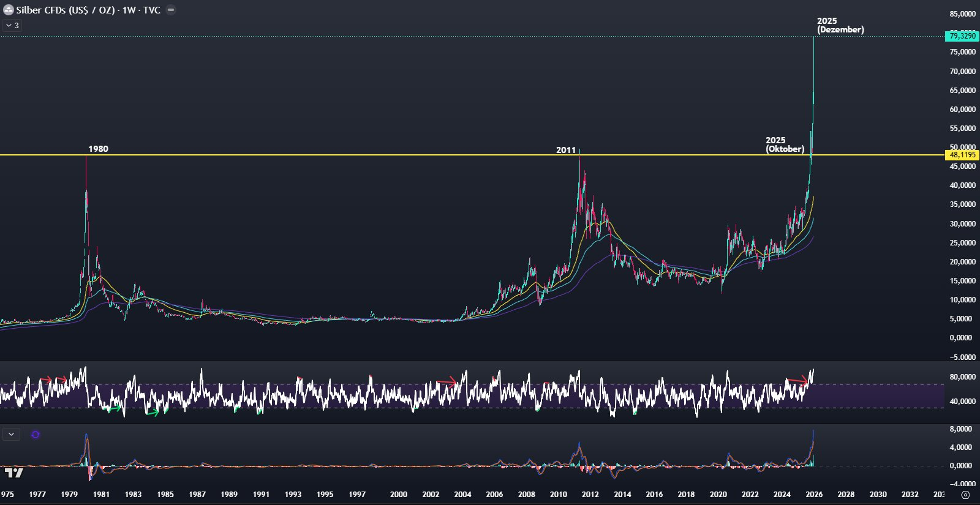Click the purple sync icon in MACD pane
Viewport: 980px width, 505px height.
point(36,435)
